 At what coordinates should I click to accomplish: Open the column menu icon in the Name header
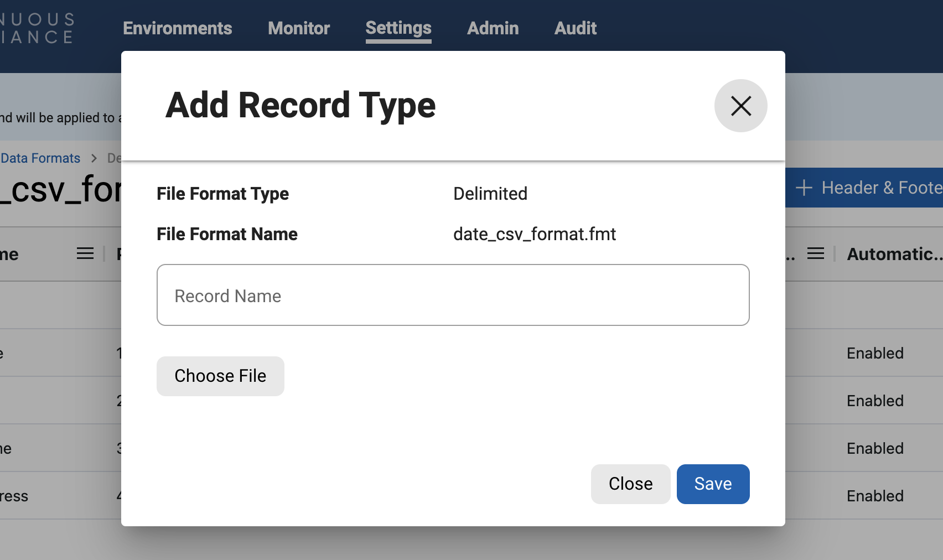[x=85, y=253]
